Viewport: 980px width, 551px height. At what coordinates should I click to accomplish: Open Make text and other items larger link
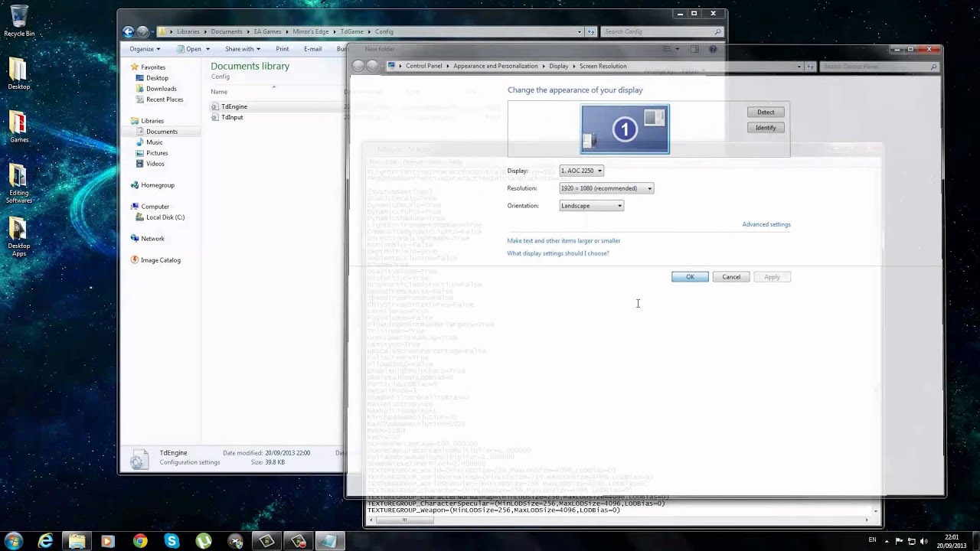point(563,241)
